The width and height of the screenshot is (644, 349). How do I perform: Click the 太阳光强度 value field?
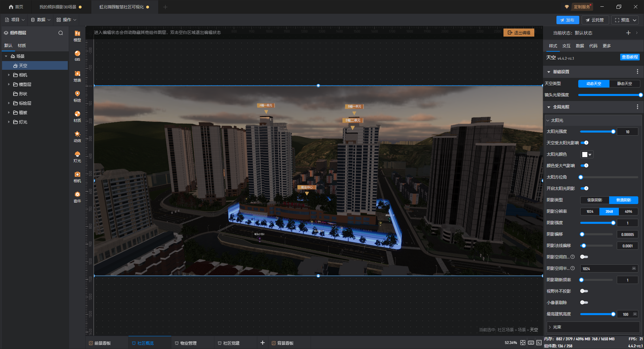click(x=628, y=132)
